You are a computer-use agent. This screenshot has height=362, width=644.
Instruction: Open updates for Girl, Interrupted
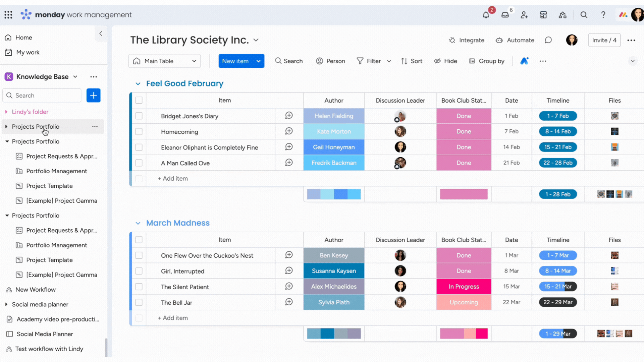[289, 270]
